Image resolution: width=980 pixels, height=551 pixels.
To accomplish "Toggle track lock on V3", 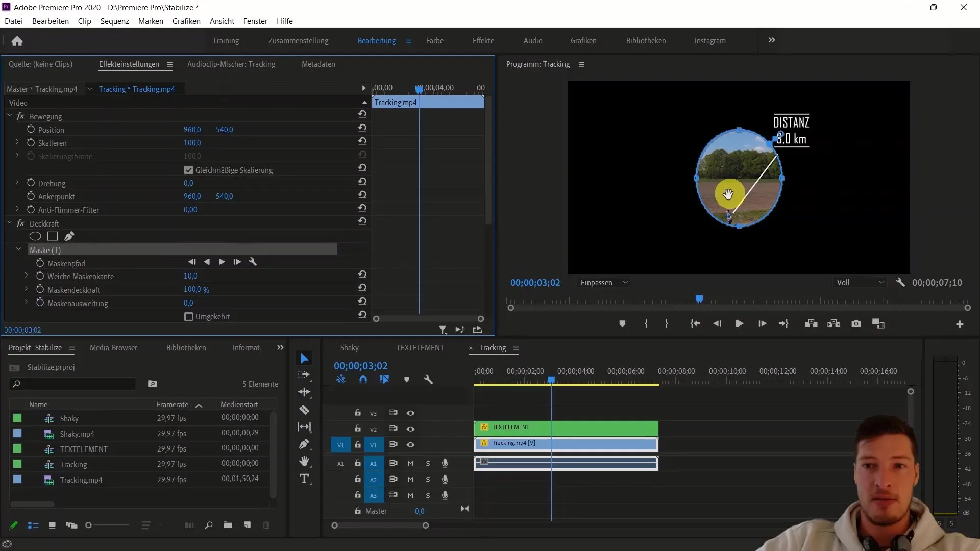I will pyautogui.click(x=358, y=413).
